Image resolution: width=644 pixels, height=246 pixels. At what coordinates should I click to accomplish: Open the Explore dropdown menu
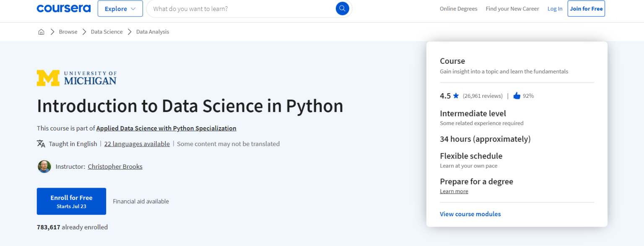(x=120, y=8)
